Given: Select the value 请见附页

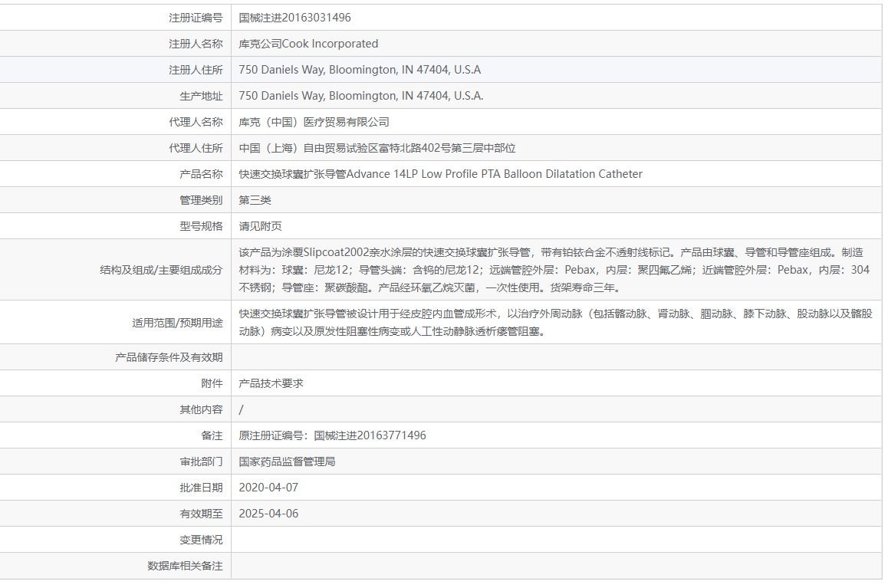Looking at the screenshot, I should (x=260, y=226).
